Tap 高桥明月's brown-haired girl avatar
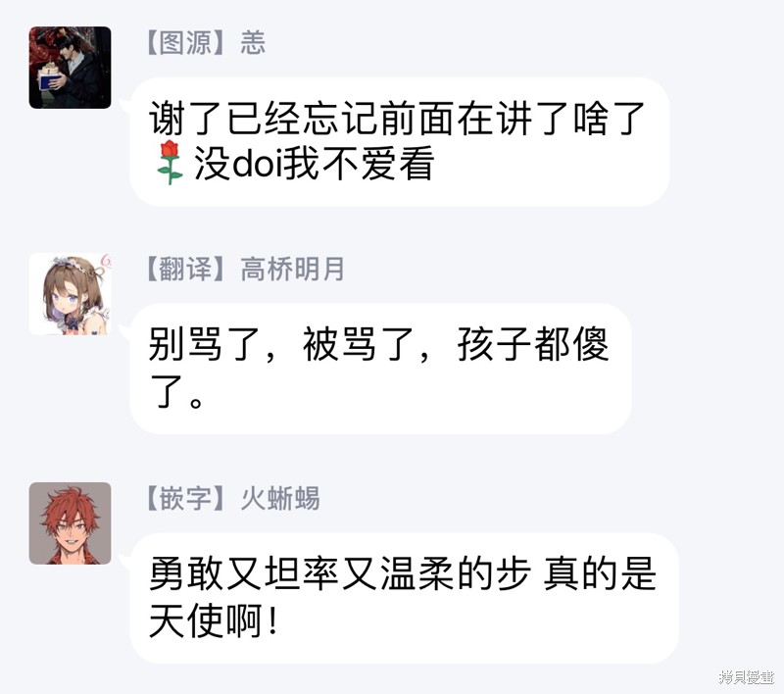The width and height of the screenshot is (784, 694). [70, 294]
